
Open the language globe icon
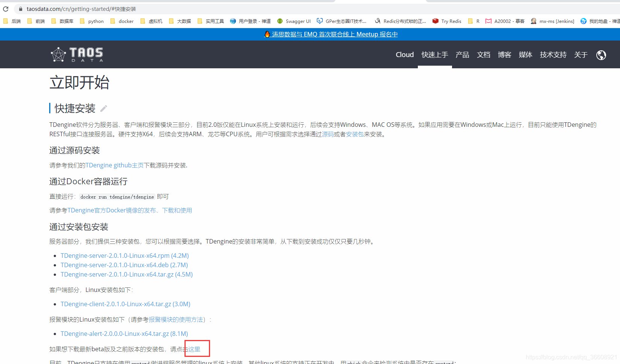(601, 55)
